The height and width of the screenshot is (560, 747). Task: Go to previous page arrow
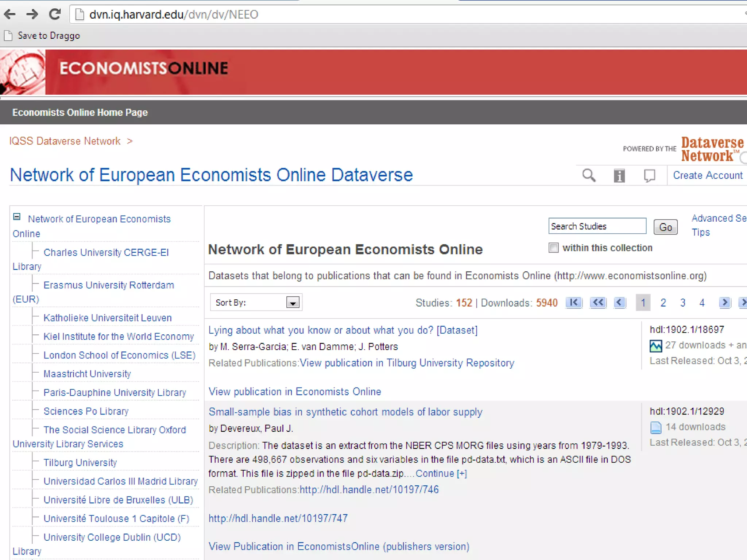click(619, 303)
